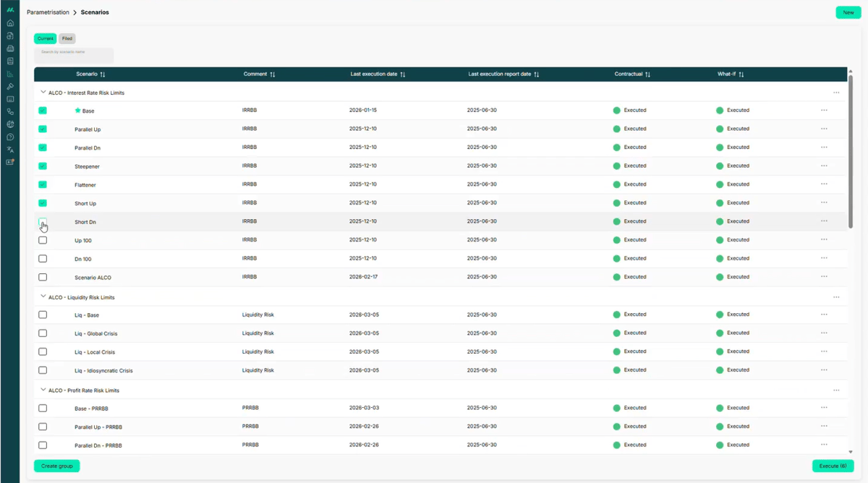Click the Liq - Idiosyncratic Crisis scenario name

pyautogui.click(x=103, y=371)
